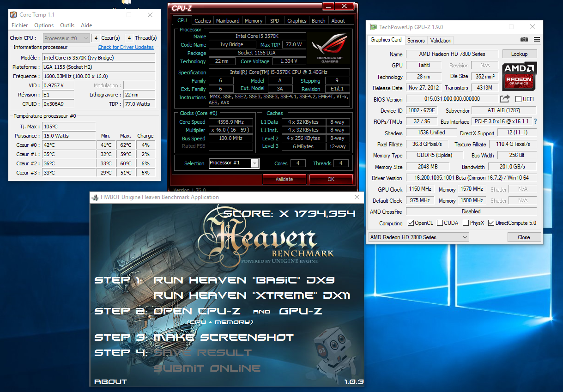563x392 pixels.
Task: Click the BIOS Version value in GPU-Z
Action: point(452,99)
